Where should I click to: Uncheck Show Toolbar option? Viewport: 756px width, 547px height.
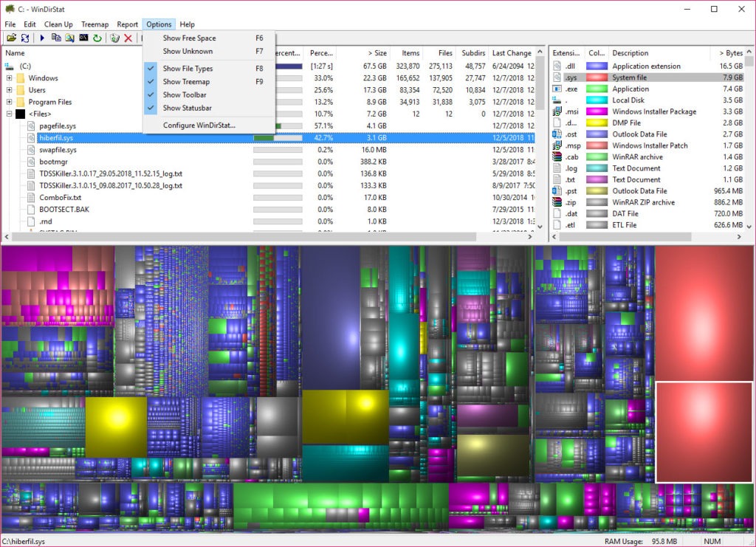pyautogui.click(x=209, y=95)
